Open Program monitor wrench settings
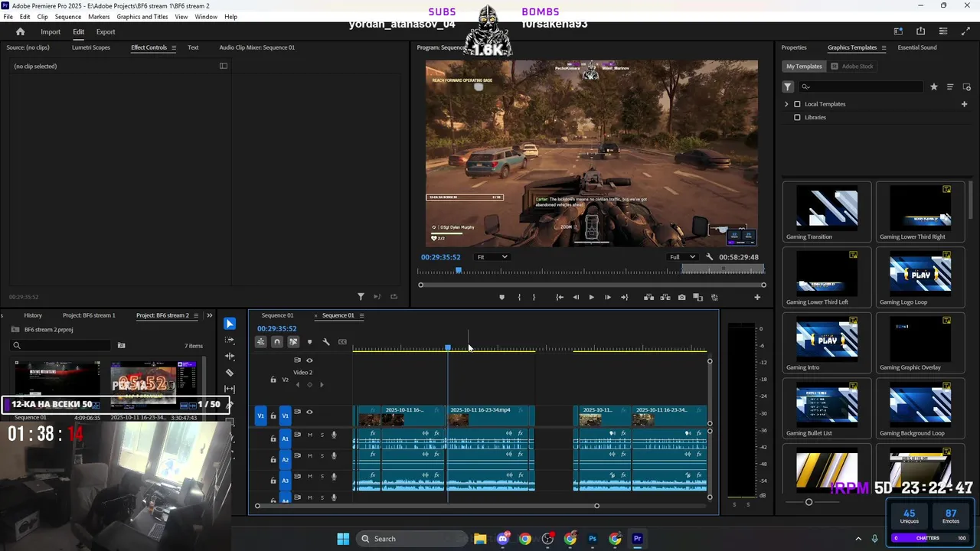The image size is (980, 551). click(710, 257)
